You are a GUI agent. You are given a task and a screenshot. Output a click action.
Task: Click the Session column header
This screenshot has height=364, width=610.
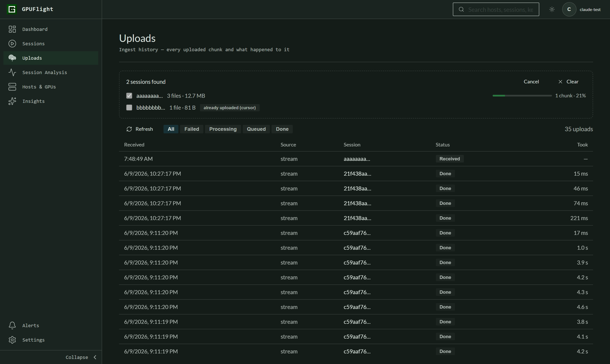click(x=352, y=145)
